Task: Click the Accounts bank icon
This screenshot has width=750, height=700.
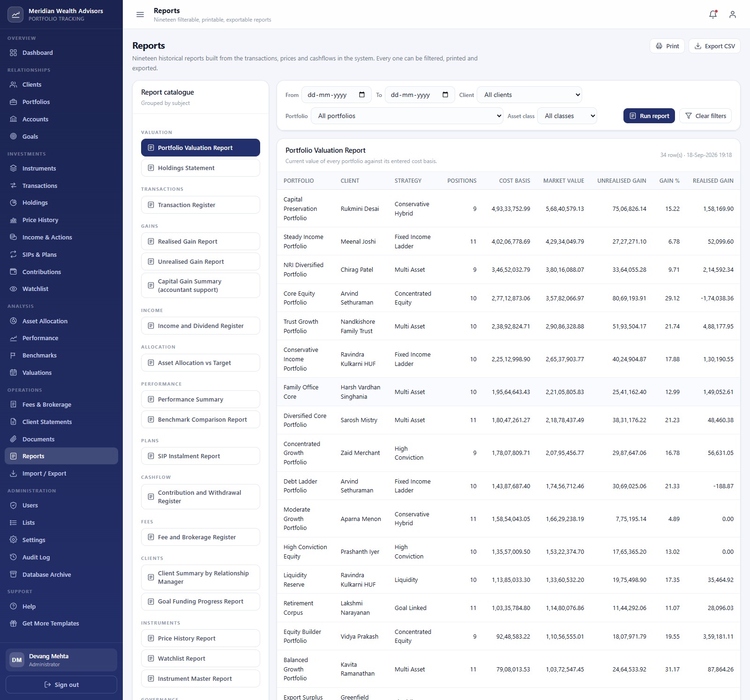Action: [x=13, y=119]
